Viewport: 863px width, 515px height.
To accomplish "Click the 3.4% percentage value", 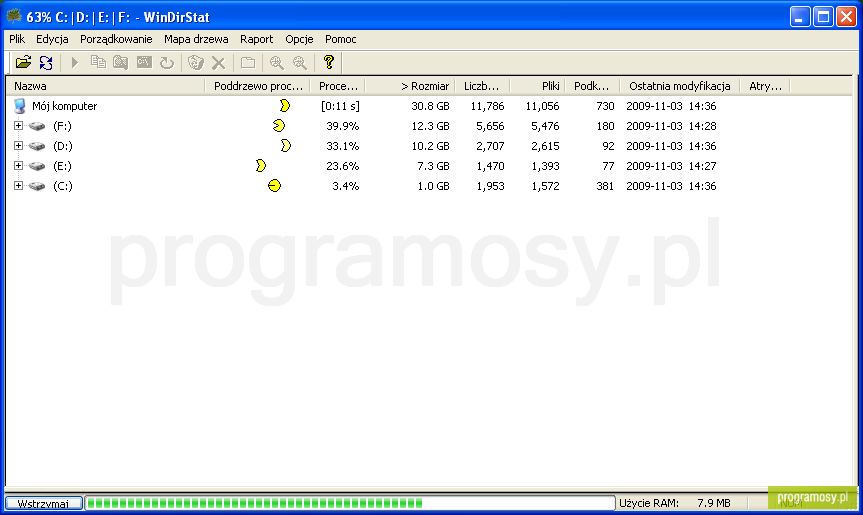I will (346, 186).
